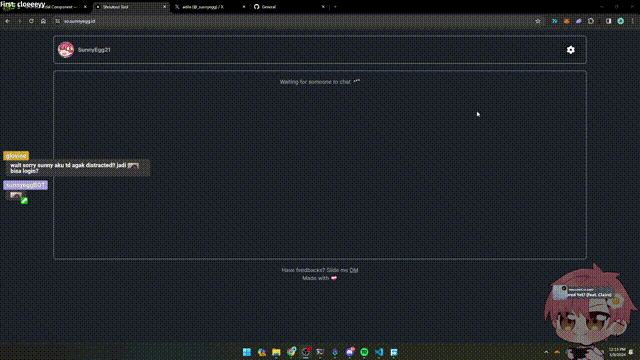Click the orange extension icon in toolbar

pos(567,21)
